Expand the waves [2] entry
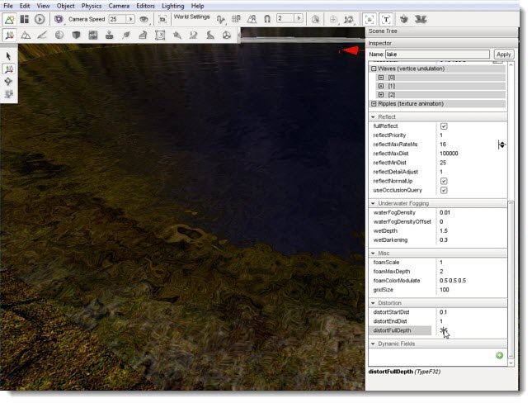The width and height of the screenshot is (532, 403). click(x=381, y=95)
